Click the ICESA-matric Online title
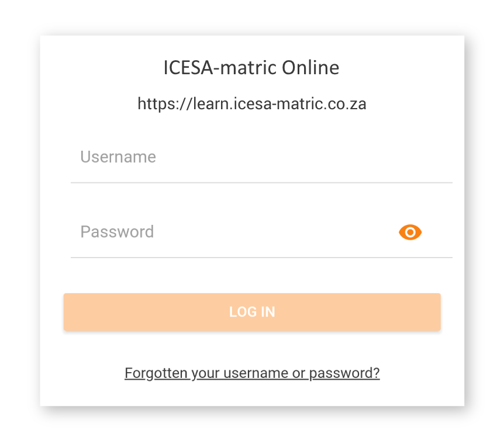 pos(252,67)
